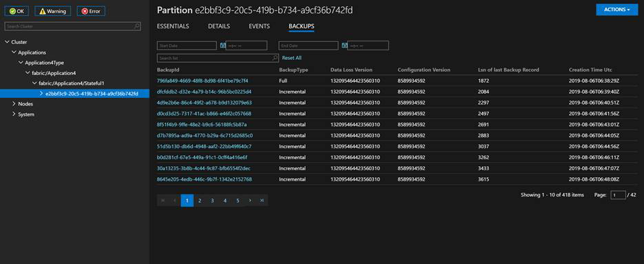Click Lsn value 1872
Screen dimensions: 644x264
(484, 81)
